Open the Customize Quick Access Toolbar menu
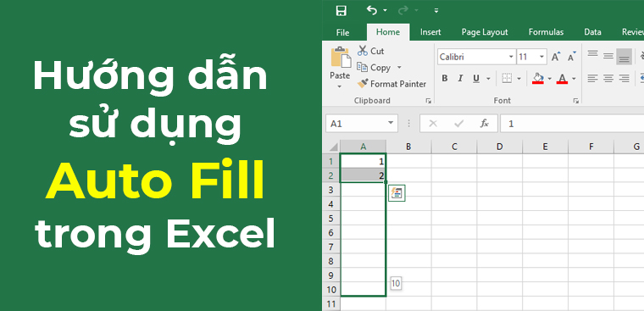This screenshot has height=311, width=644. 436,11
